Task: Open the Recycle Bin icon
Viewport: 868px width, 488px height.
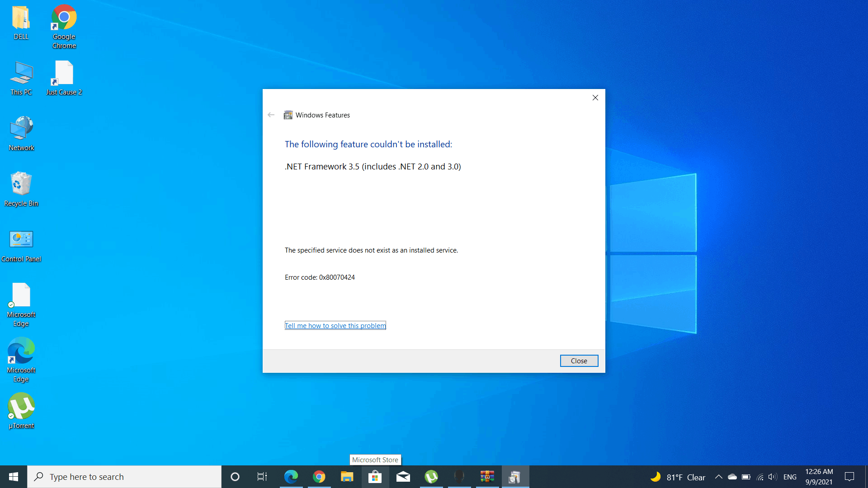Action: pos(21,189)
